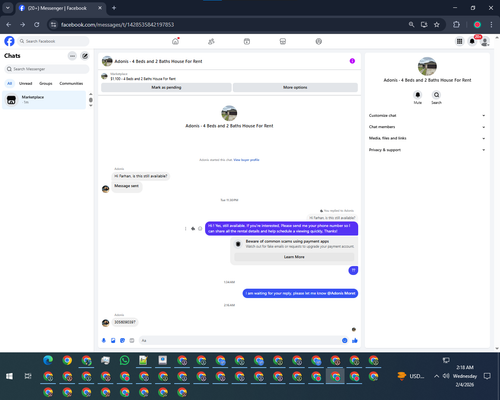
Task: Click the Search Facebook field
Action: point(53,41)
